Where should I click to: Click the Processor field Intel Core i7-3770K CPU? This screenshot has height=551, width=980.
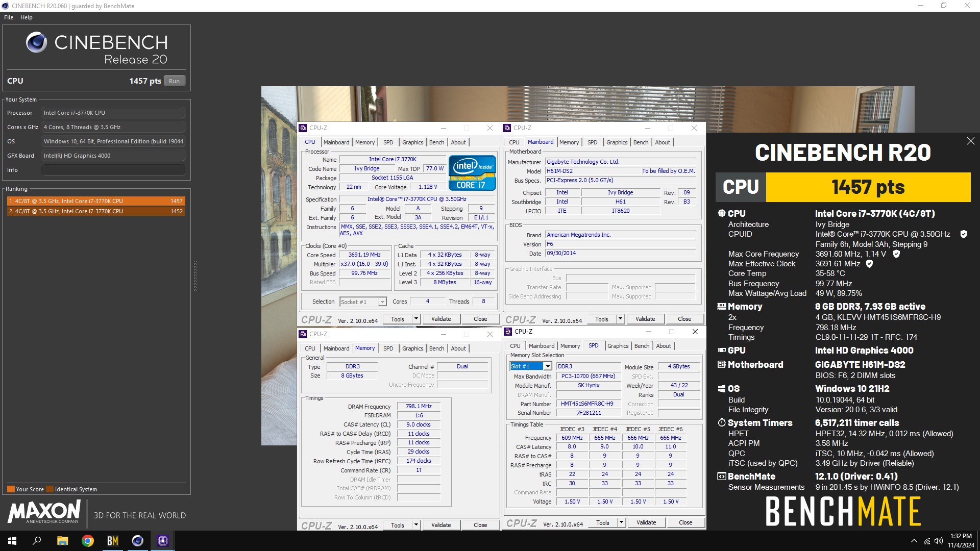tap(113, 113)
